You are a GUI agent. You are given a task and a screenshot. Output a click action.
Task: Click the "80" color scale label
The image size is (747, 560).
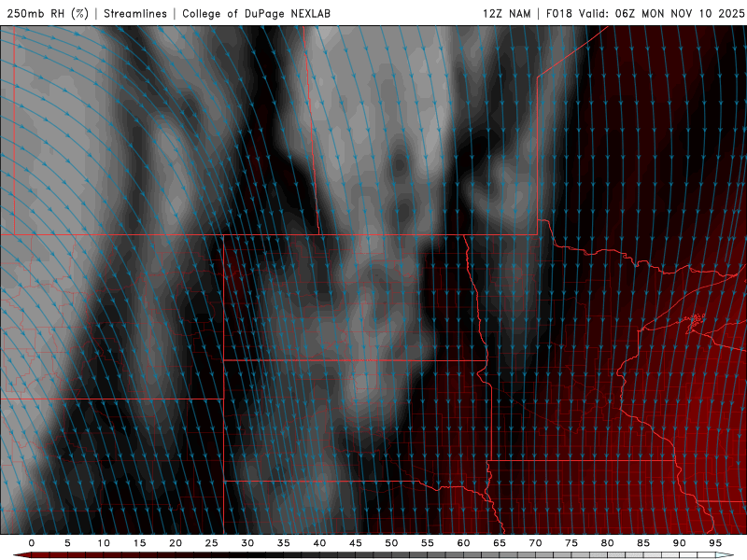(x=608, y=543)
